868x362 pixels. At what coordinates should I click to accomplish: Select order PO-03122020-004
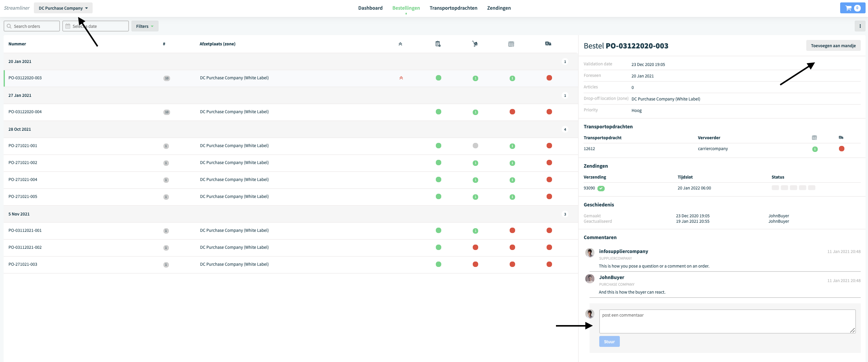point(291,112)
